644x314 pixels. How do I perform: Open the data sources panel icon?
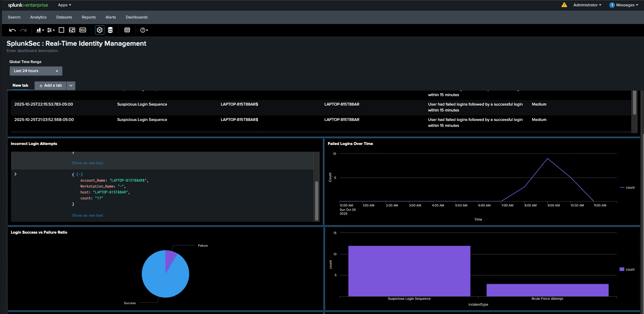[x=110, y=30]
